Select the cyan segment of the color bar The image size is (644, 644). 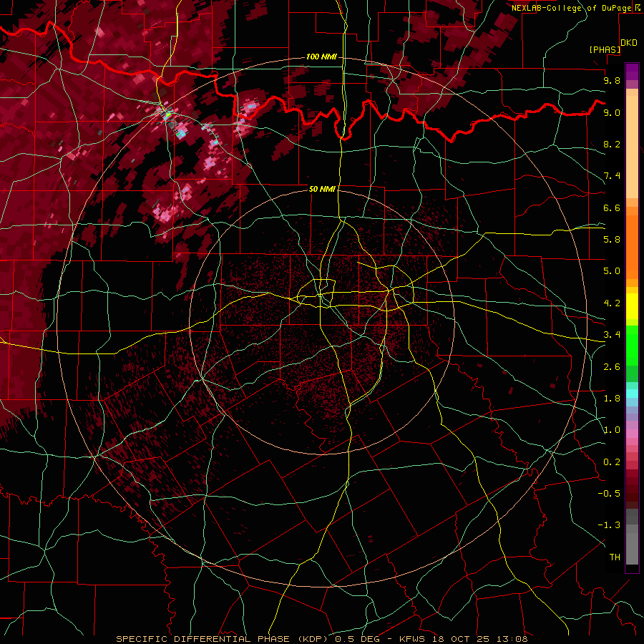click(x=632, y=393)
